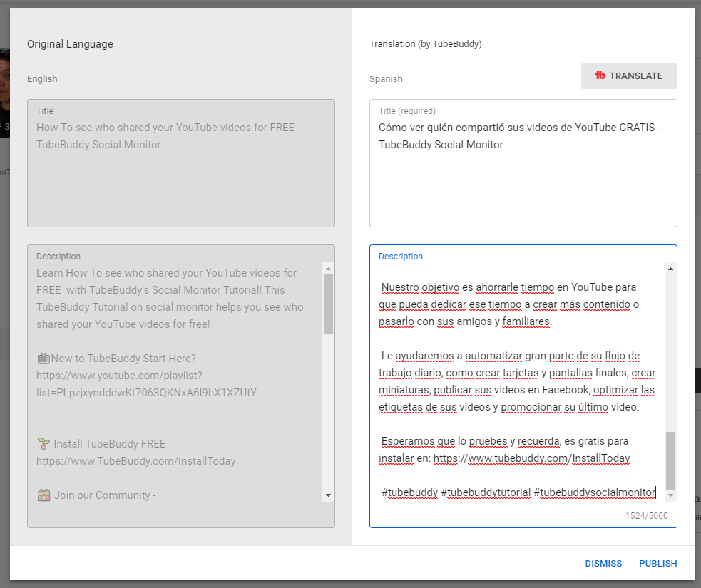Click the original Description scrollbar thumb
701x588 pixels.
coord(328,303)
